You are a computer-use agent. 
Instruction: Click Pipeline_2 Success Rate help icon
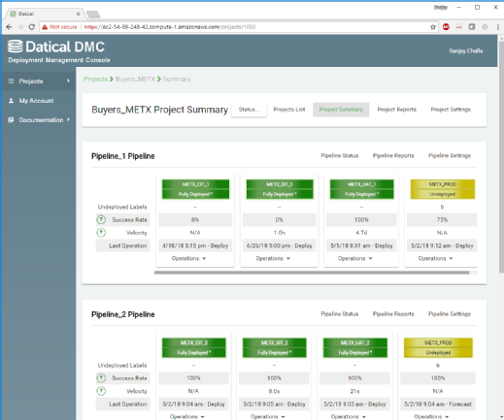[101, 378]
